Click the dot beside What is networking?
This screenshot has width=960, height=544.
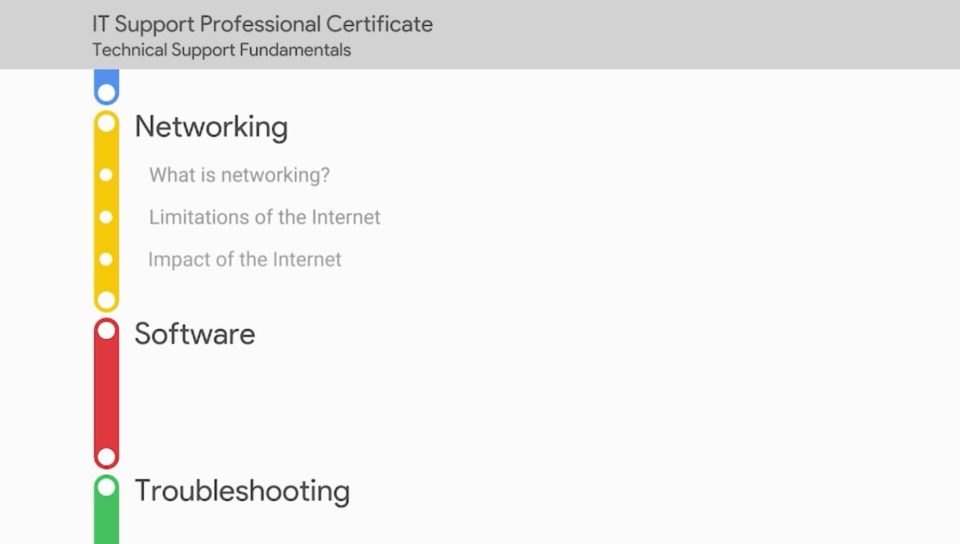106,175
